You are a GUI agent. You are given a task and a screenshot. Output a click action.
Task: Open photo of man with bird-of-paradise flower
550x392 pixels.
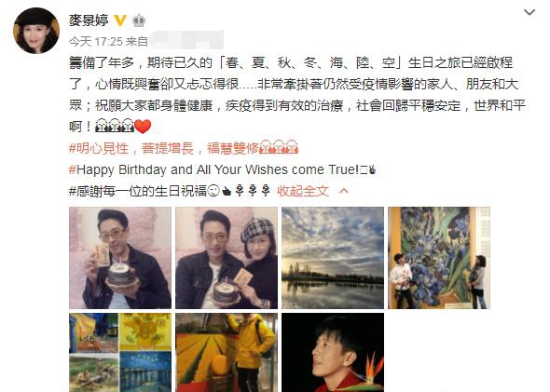[x=333, y=352]
